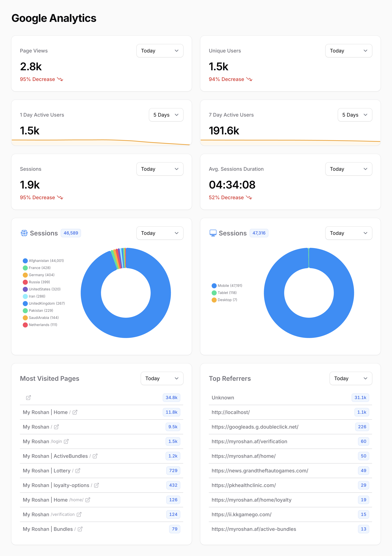Open external link icon for loyalty-options page
The height and width of the screenshot is (556, 392).
click(x=96, y=485)
